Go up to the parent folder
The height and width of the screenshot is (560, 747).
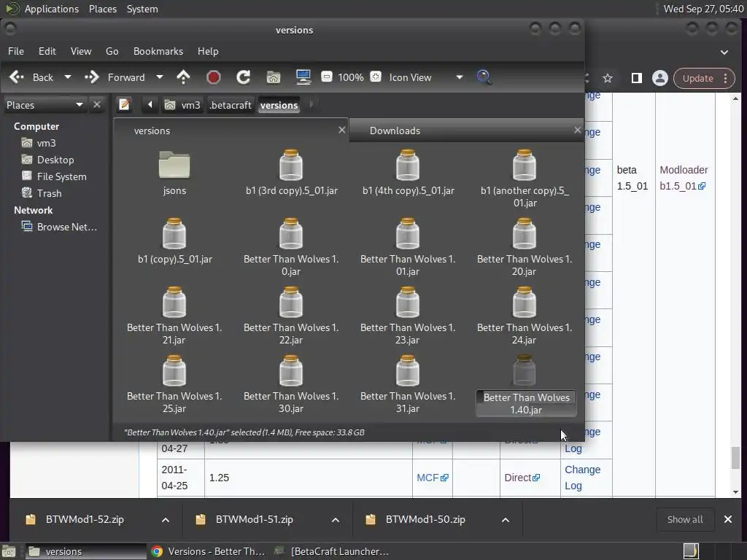[x=183, y=77]
